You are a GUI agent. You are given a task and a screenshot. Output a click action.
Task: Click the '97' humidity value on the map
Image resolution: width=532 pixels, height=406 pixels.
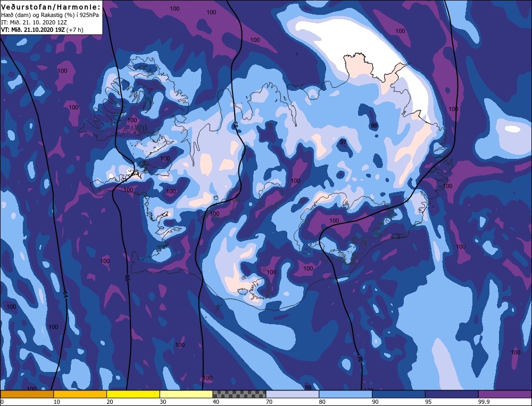343,142
